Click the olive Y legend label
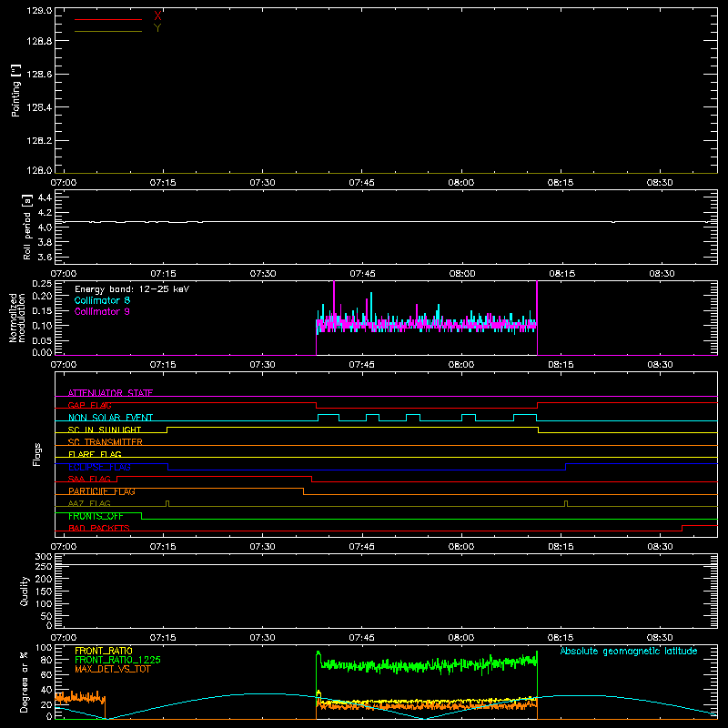728x728 pixels. pos(157,28)
